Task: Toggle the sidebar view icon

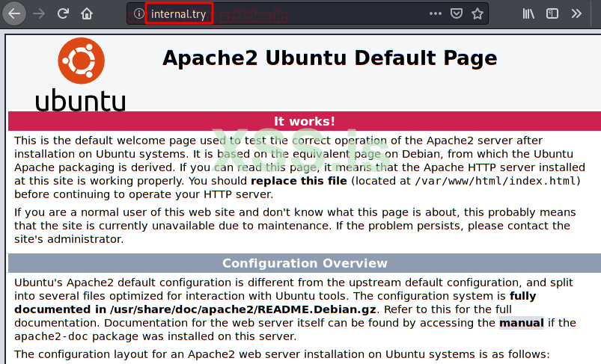Action: pyautogui.click(x=552, y=13)
